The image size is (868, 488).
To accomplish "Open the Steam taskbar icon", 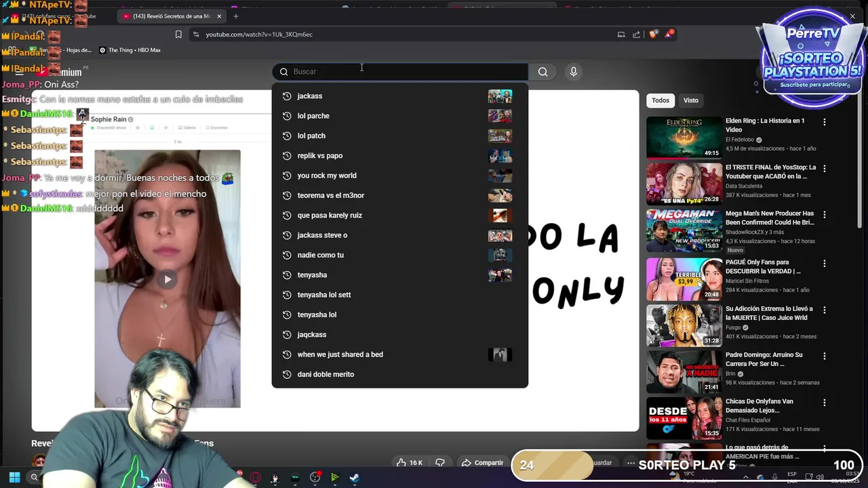I will click(354, 477).
